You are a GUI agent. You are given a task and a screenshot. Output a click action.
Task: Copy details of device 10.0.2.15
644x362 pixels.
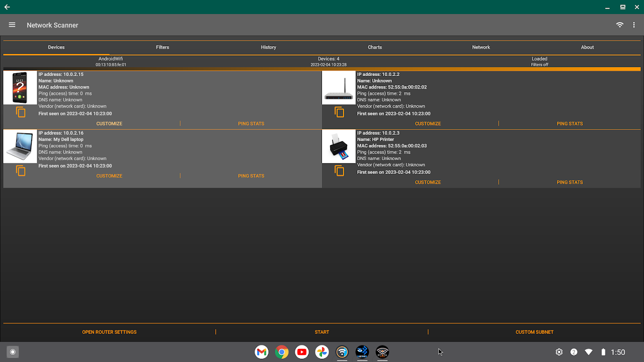point(21,112)
